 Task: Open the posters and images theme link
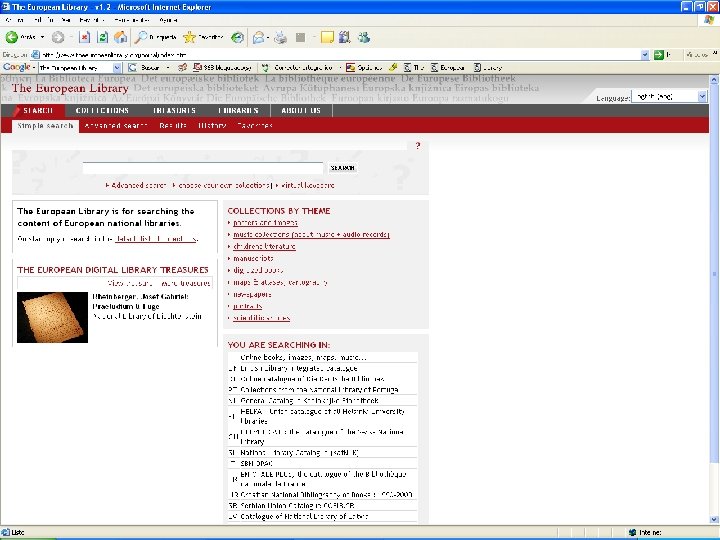(265, 223)
